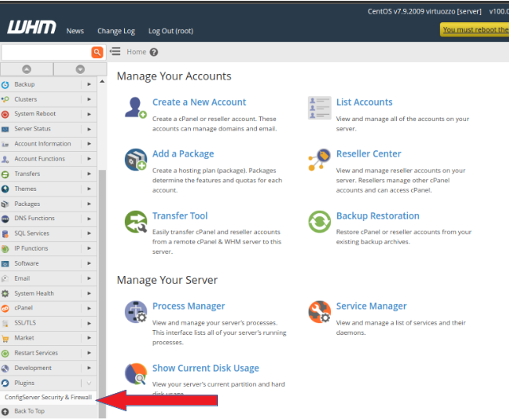Click the expand-all down arrow in the sidebar
This screenshot has width=509, height=420.
tap(80, 69)
